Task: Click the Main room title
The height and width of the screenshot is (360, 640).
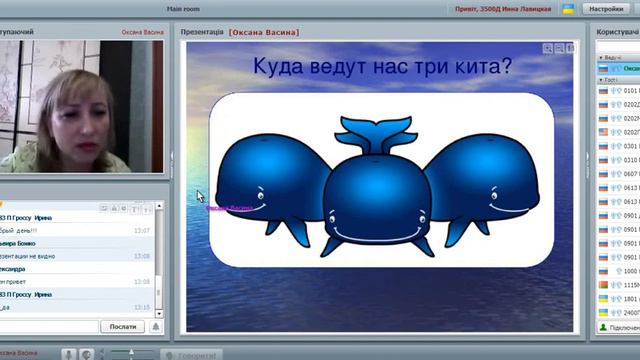Action: click(x=183, y=9)
